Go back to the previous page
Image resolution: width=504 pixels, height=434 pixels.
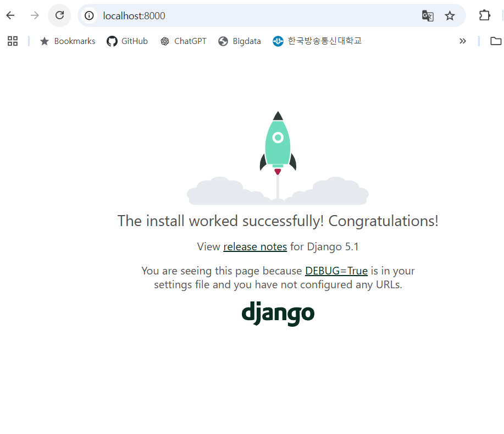tap(10, 15)
